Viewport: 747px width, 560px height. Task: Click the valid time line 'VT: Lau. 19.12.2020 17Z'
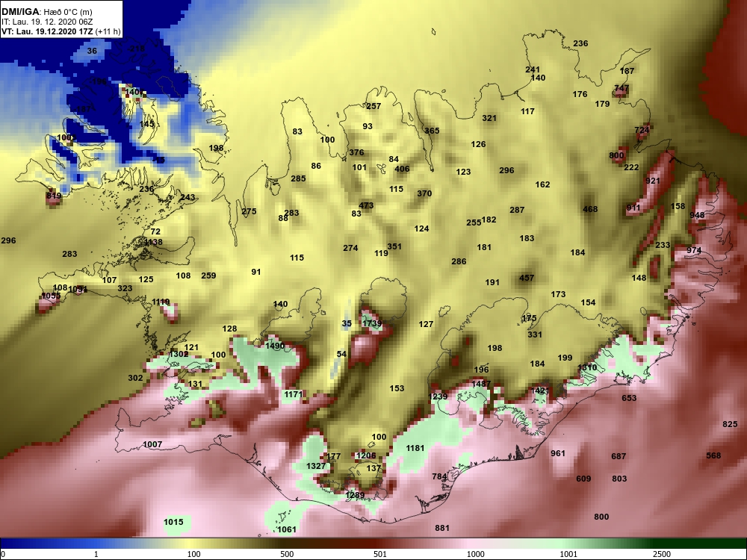tap(48, 32)
